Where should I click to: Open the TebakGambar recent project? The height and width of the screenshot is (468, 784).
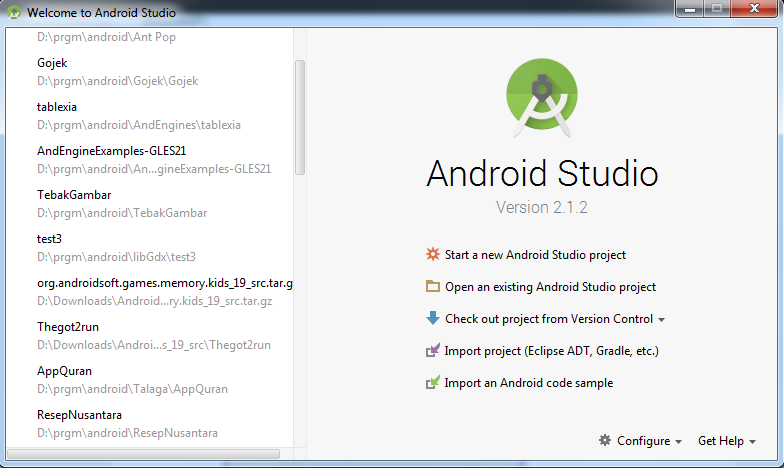[74, 195]
